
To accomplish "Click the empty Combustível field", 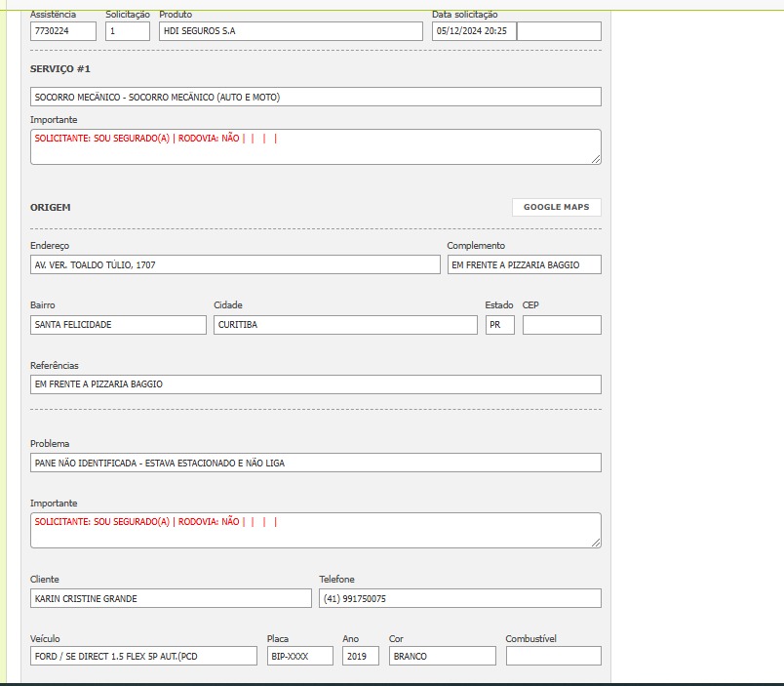I will (x=554, y=656).
